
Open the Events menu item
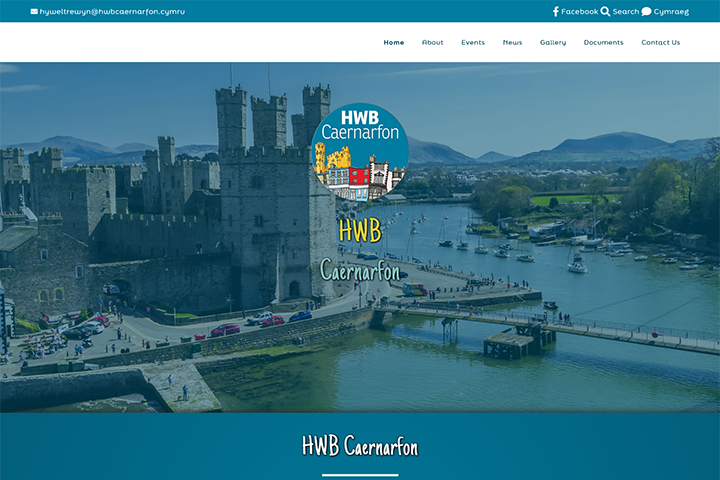tap(473, 42)
